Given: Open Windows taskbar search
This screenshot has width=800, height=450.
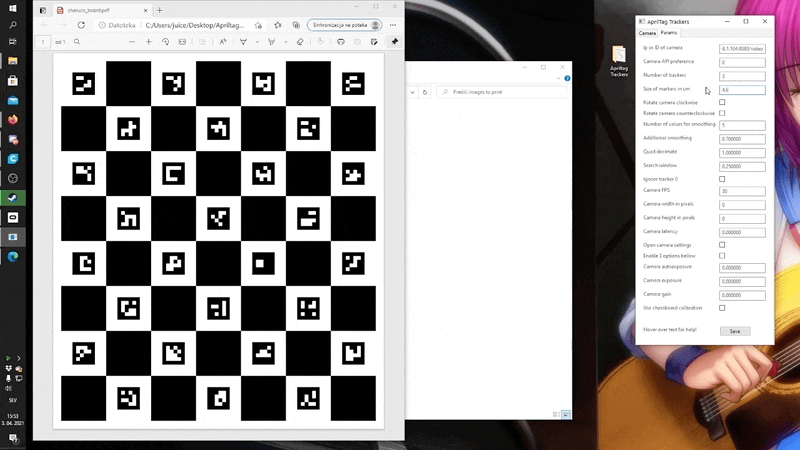Looking at the screenshot, I should pos(13,24).
